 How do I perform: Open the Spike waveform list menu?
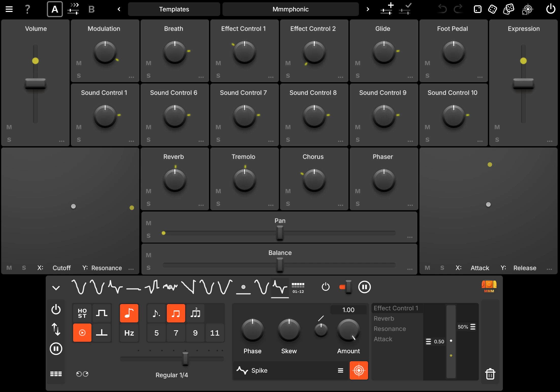[x=341, y=370]
